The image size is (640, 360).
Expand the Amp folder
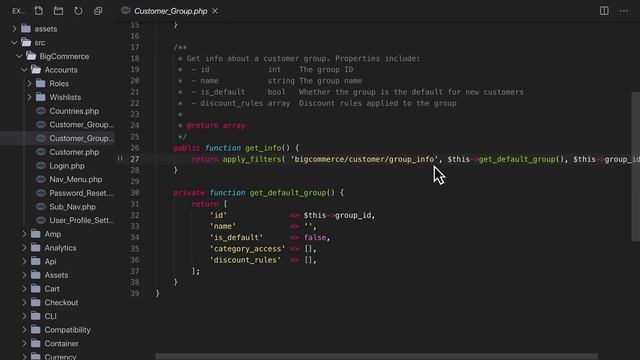(24, 234)
